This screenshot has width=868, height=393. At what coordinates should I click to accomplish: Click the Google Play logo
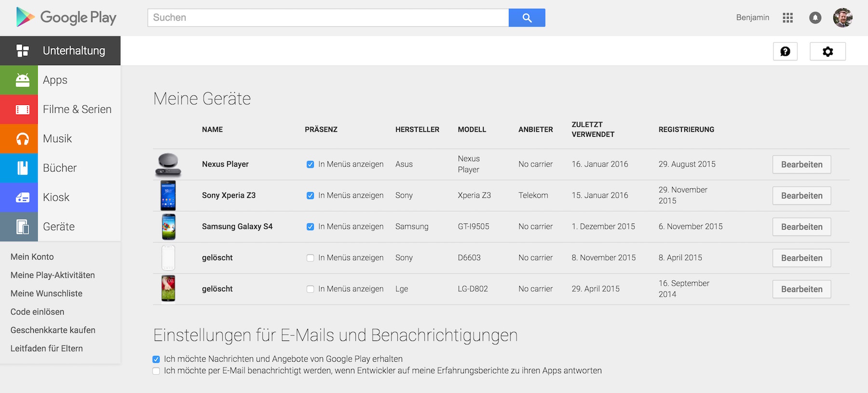tap(66, 17)
